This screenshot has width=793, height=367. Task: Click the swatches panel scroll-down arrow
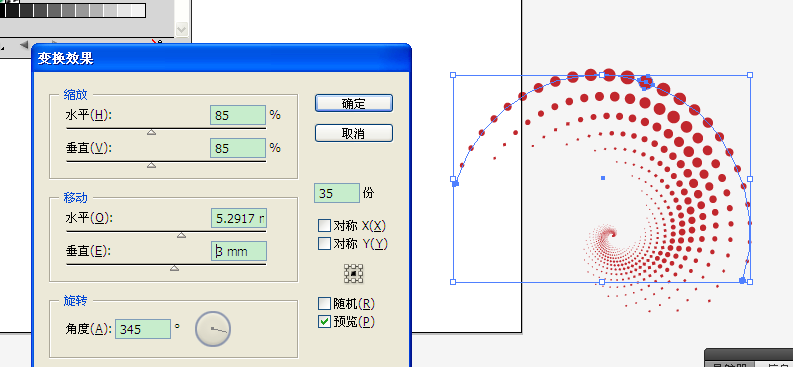182,30
